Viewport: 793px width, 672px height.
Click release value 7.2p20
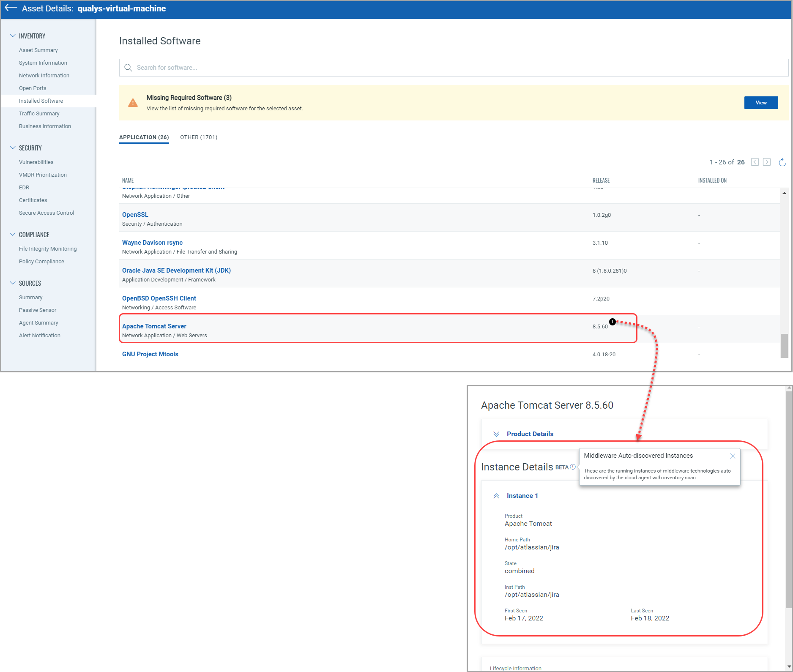click(601, 299)
